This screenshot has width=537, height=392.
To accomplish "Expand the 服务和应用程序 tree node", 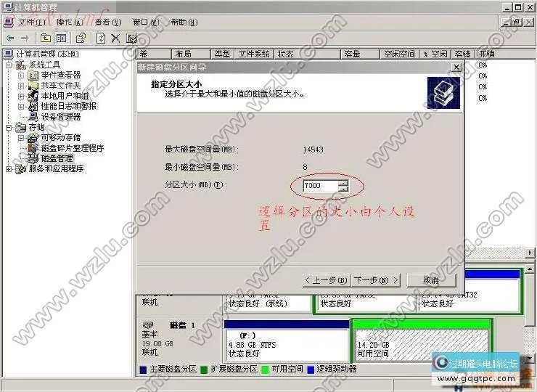I will coord(9,169).
